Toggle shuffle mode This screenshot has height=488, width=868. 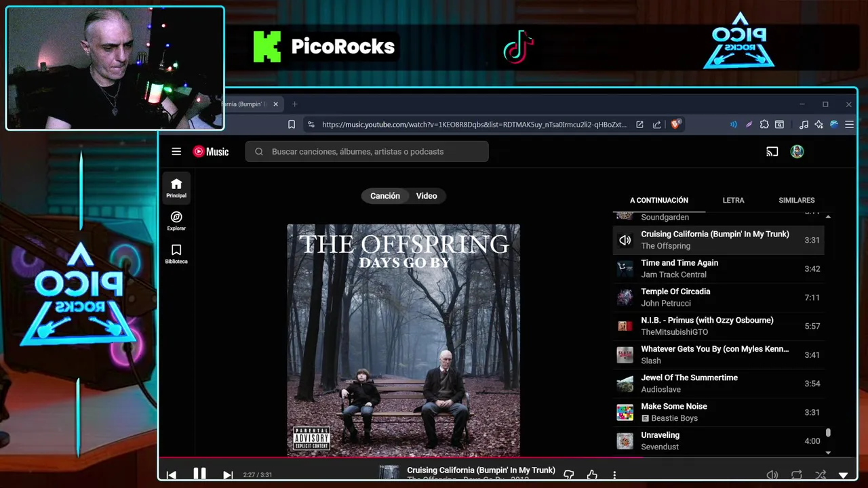pyautogui.click(x=821, y=475)
